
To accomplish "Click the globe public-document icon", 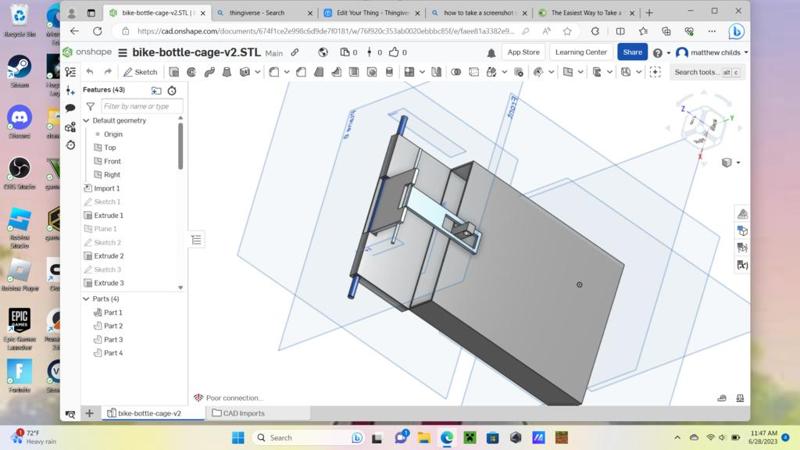I will [323, 52].
